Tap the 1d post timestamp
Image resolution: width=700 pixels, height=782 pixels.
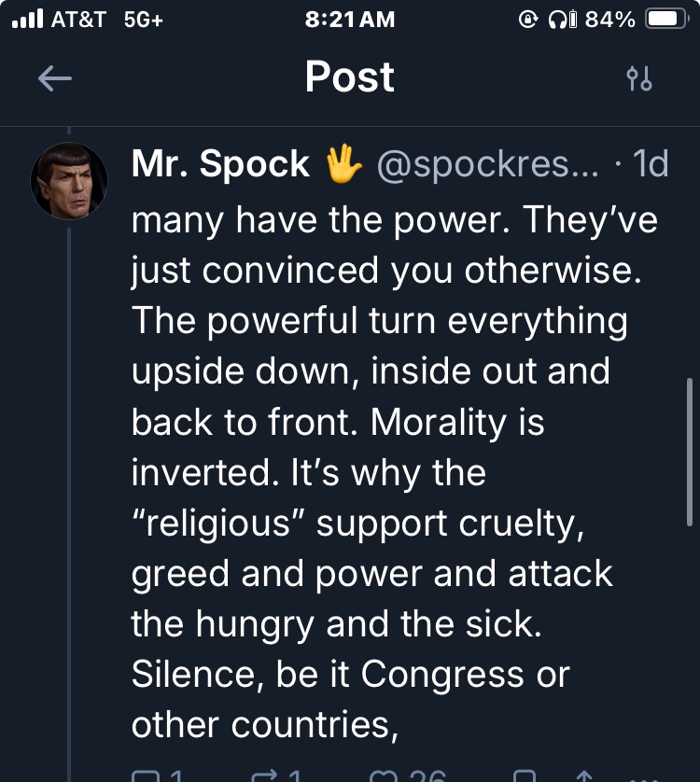651,165
